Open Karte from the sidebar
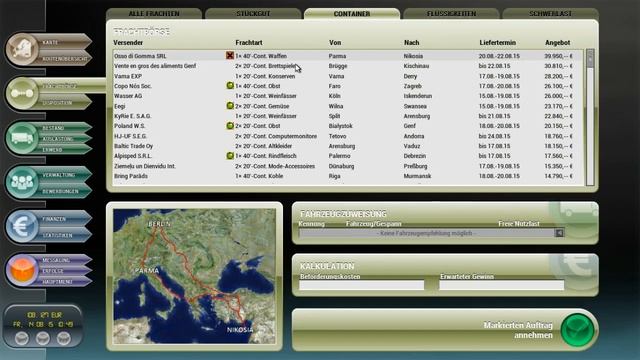640x360 pixels. [x=64, y=42]
